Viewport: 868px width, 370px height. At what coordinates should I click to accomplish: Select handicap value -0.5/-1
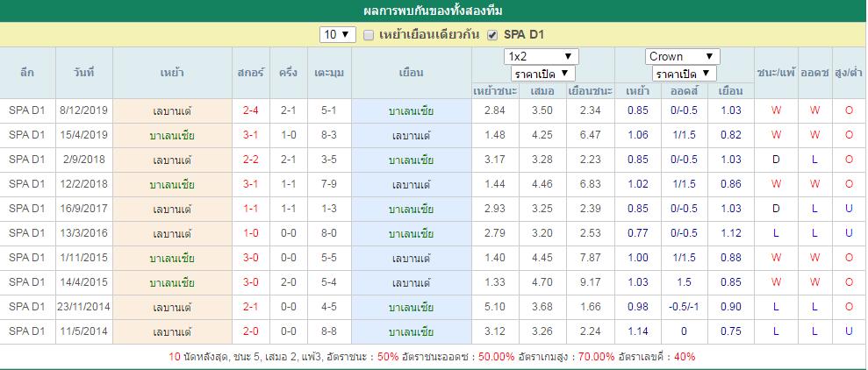pyautogui.click(x=684, y=306)
